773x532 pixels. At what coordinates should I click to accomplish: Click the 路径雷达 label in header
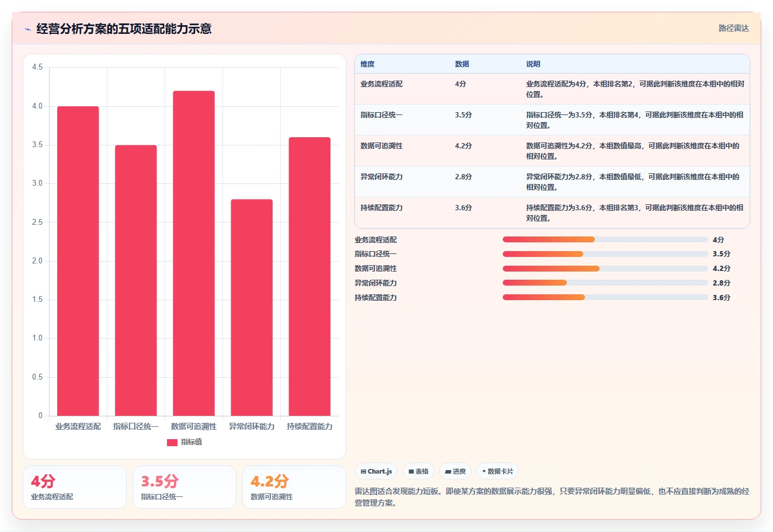(733, 28)
